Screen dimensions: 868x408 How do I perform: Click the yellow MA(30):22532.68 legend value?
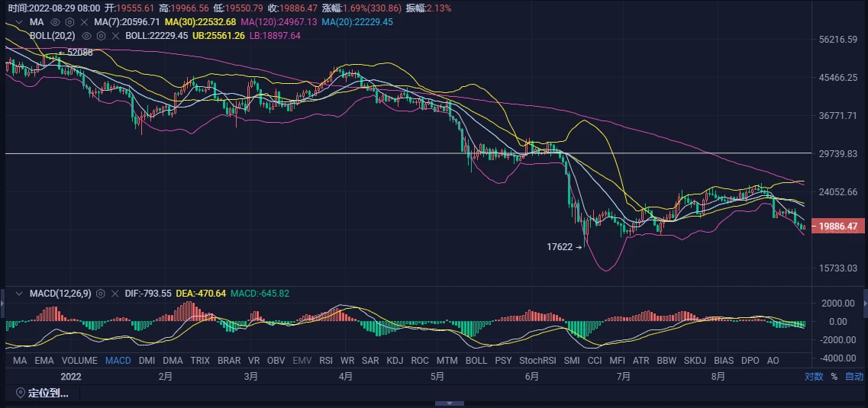(x=200, y=22)
